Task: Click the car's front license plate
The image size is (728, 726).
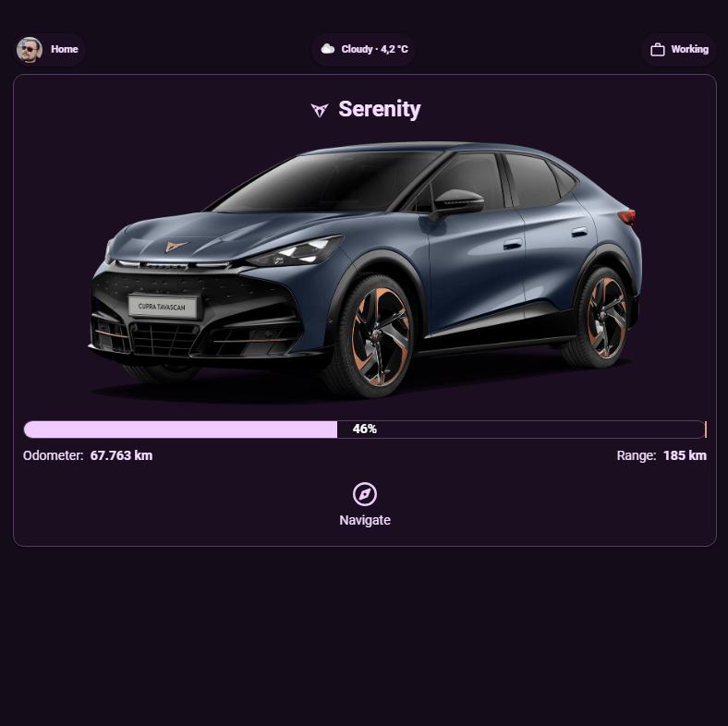Action: click(x=163, y=307)
